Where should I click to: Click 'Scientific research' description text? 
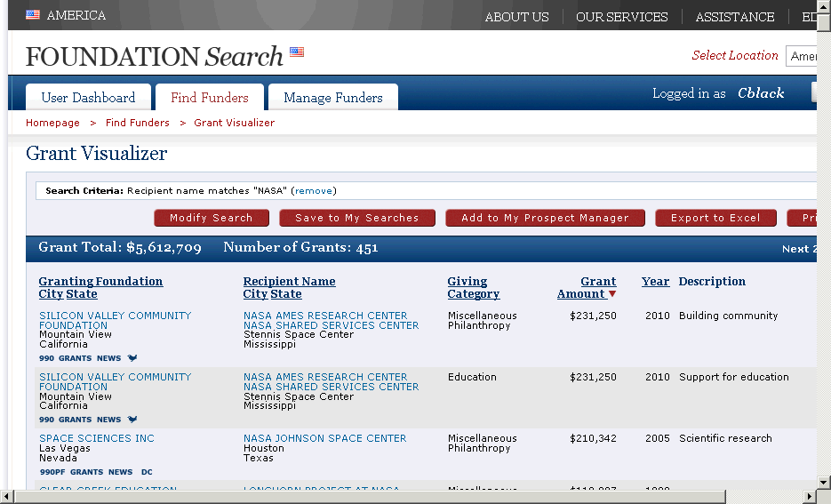pos(725,438)
